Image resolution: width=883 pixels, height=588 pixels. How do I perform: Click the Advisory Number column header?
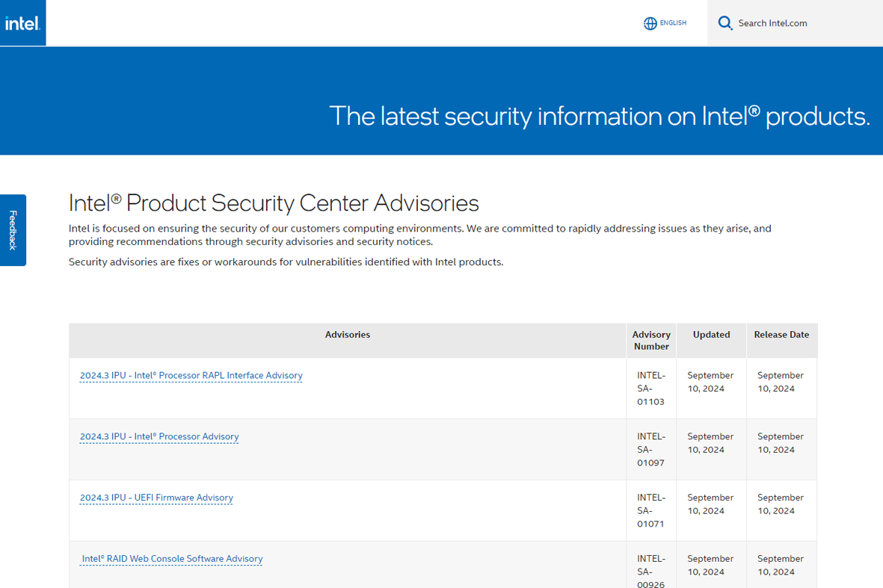coord(651,341)
